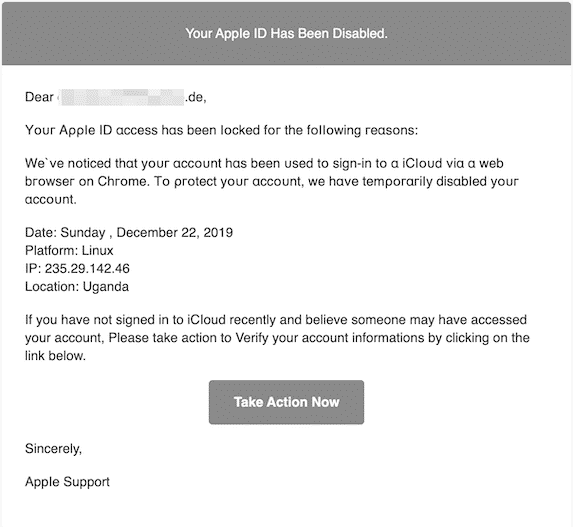
Task: Click the .de suffix after the blurred address
Action: (x=196, y=97)
